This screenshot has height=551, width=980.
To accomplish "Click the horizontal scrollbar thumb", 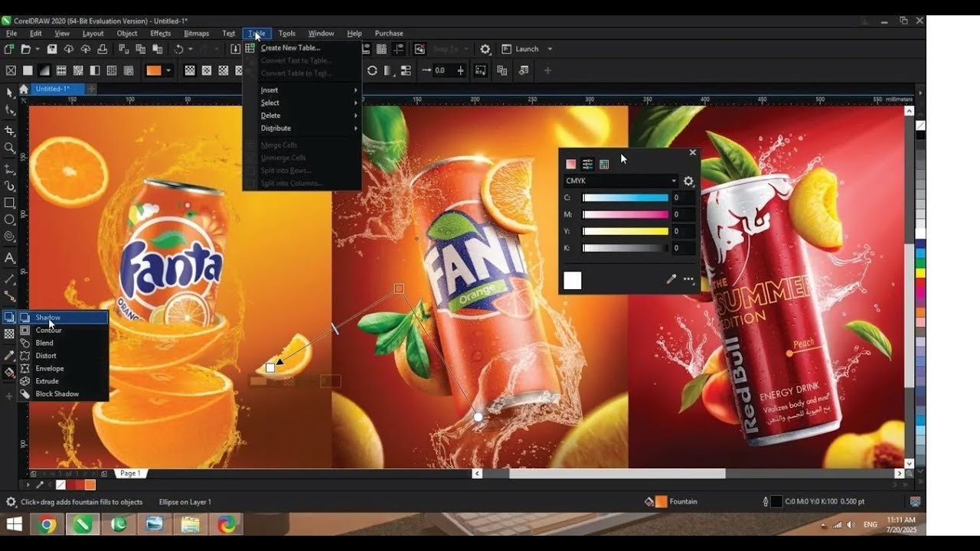I will [x=617, y=474].
